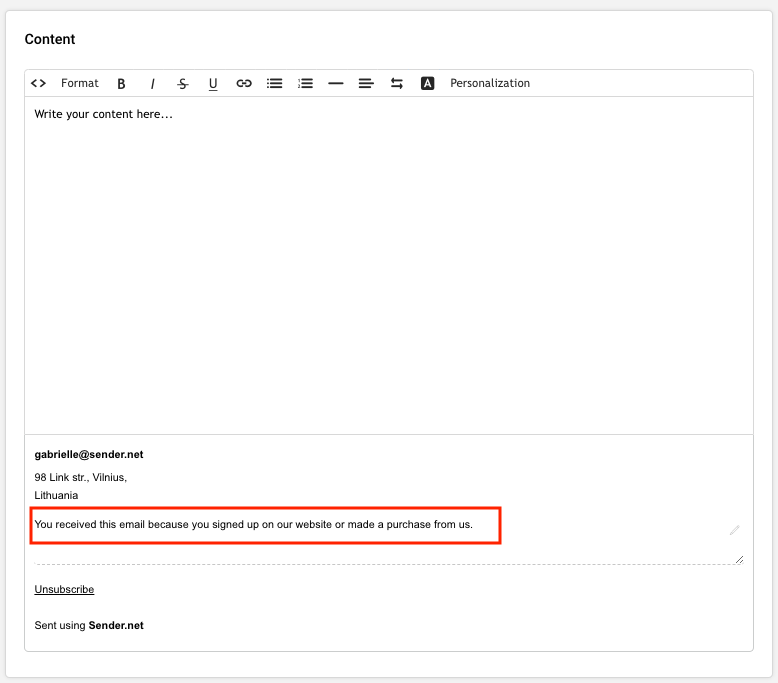Viewport: 778px width, 683px height.
Task: Click the Unsubscribe link
Action: pyautogui.click(x=64, y=590)
